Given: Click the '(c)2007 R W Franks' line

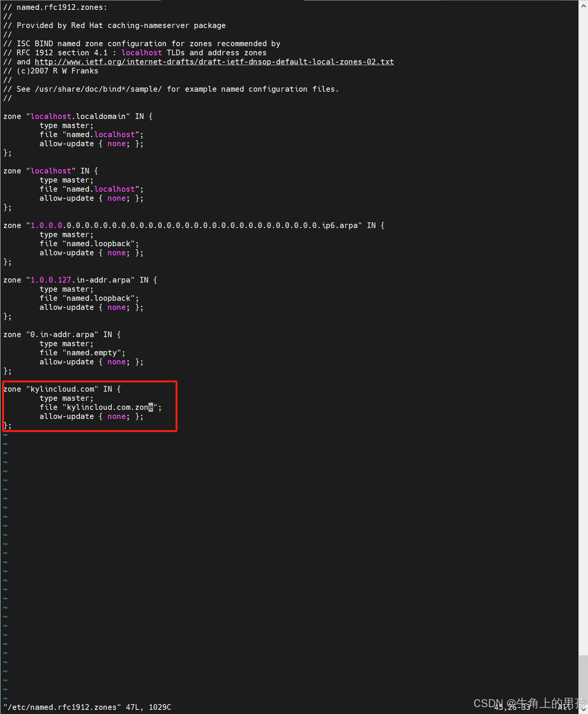Looking at the screenshot, I should tap(51, 71).
